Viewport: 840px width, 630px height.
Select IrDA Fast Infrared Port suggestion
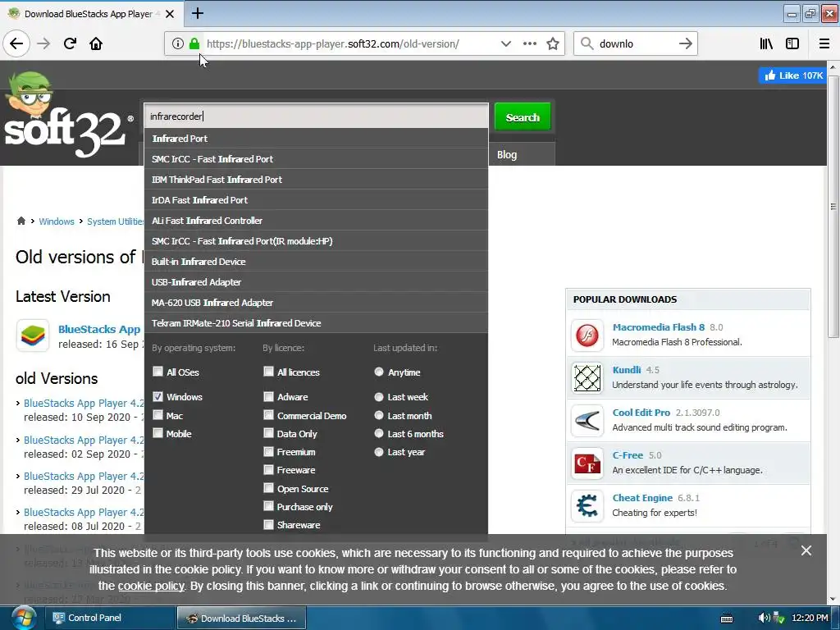click(x=316, y=200)
